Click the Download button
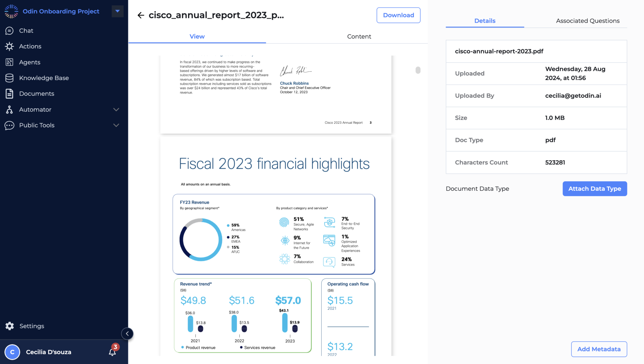 (x=398, y=15)
